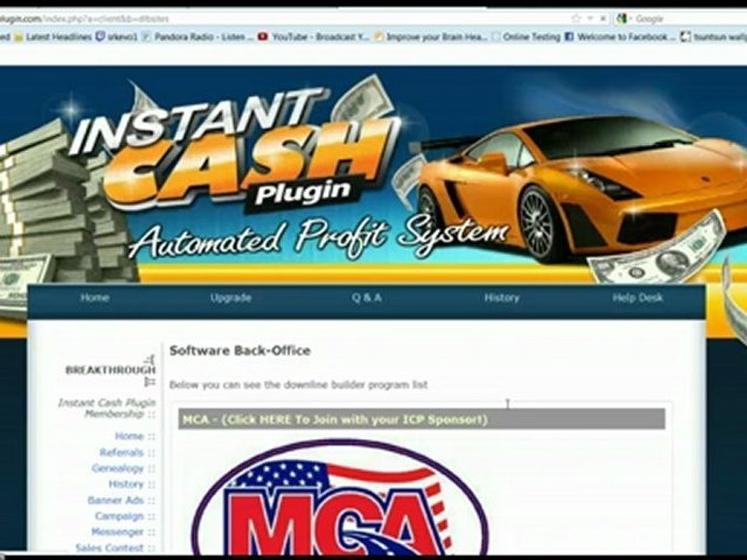This screenshot has height=560, width=747.
Task: Click MCA Click HERE To Join link
Action: click(x=335, y=419)
